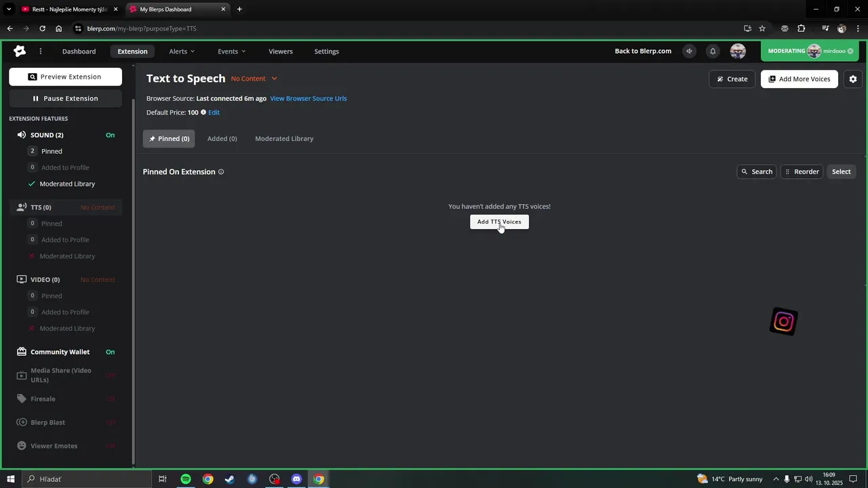This screenshot has width=868, height=488.
Task: Open the Extension menu item
Action: (x=132, y=52)
